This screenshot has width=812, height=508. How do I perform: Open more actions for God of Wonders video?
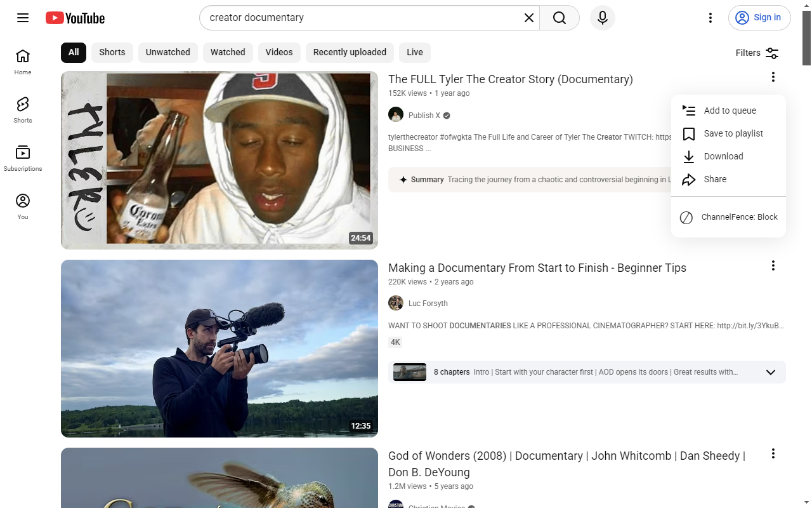[773, 453]
